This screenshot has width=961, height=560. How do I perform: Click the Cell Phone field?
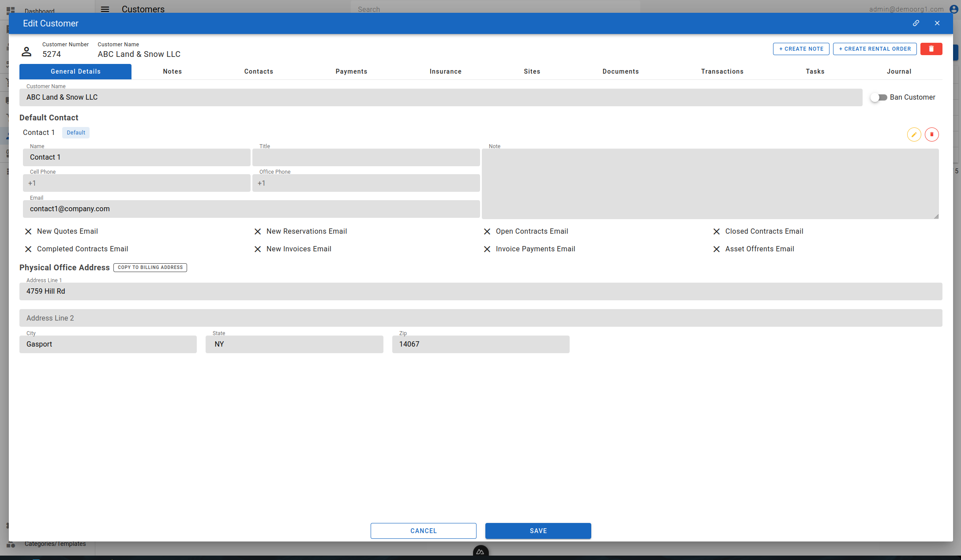click(137, 183)
